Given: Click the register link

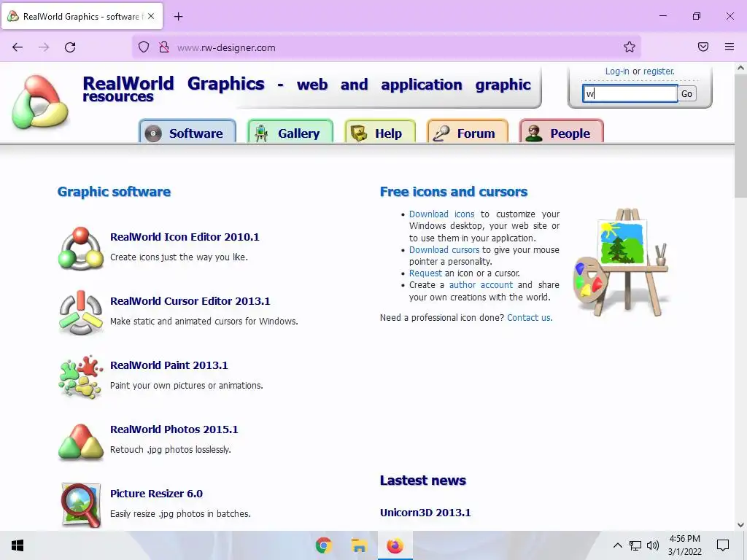Looking at the screenshot, I should click(x=659, y=71).
